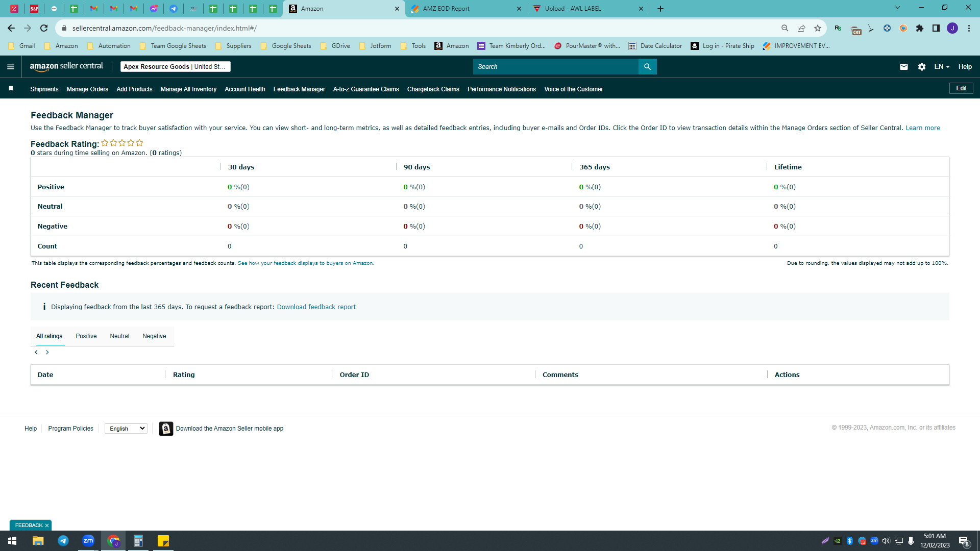Open the English language selector in footer
Image resolution: width=980 pixels, height=551 pixels.
(126, 429)
